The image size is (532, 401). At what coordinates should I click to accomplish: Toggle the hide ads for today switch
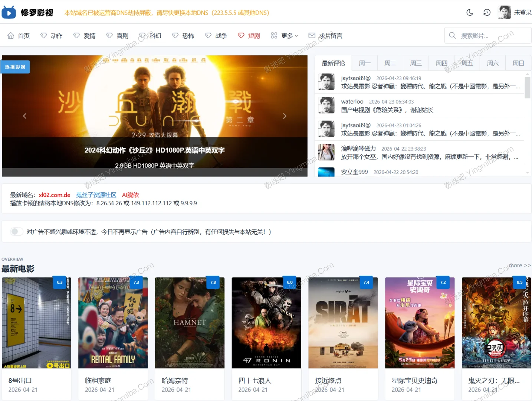pos(16,232)
